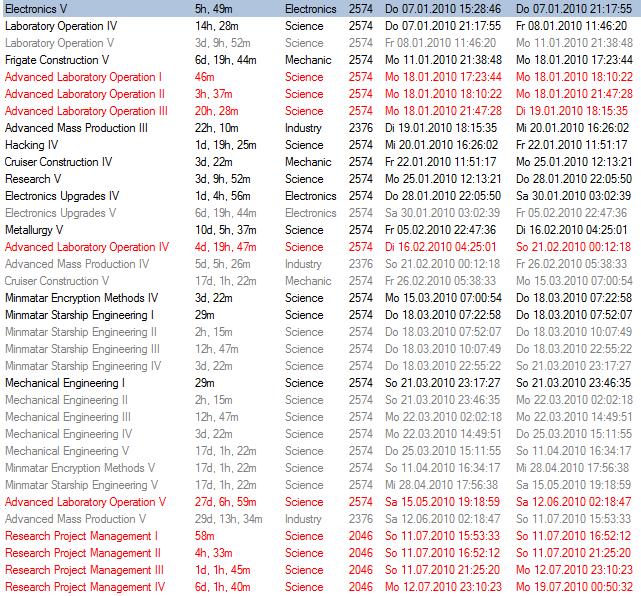641x596 pixels.
Task: Click end date Mo 19.07.2010 00:50:32
Action: click(574, 587)
